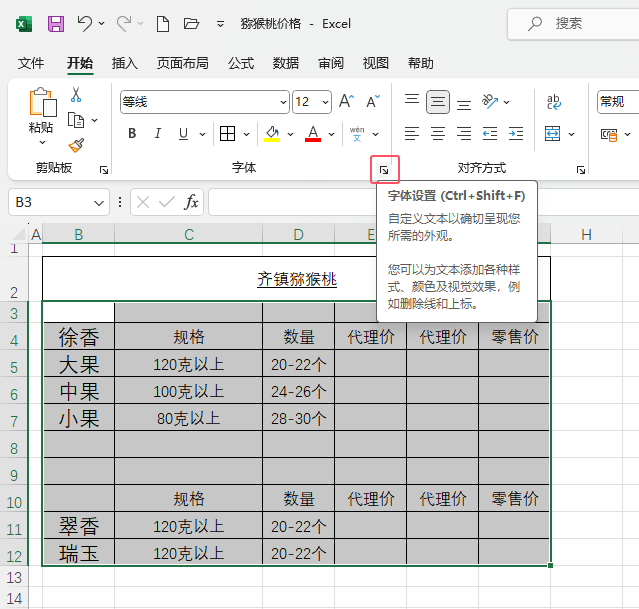Switch to the 视图 tab
This screenshot has width=639, height=609.
click(x=376, y=63)
